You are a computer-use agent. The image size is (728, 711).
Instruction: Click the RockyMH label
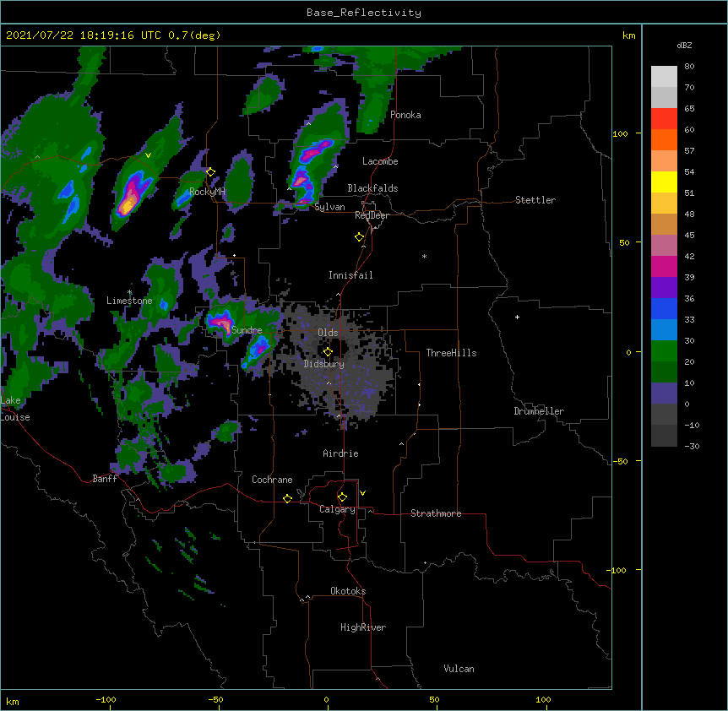click(207, 192)
